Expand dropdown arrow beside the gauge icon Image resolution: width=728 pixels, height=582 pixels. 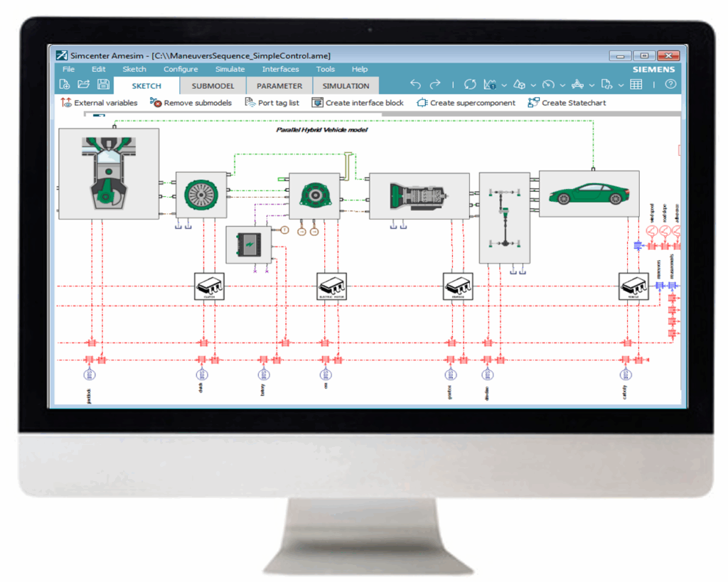562,85
